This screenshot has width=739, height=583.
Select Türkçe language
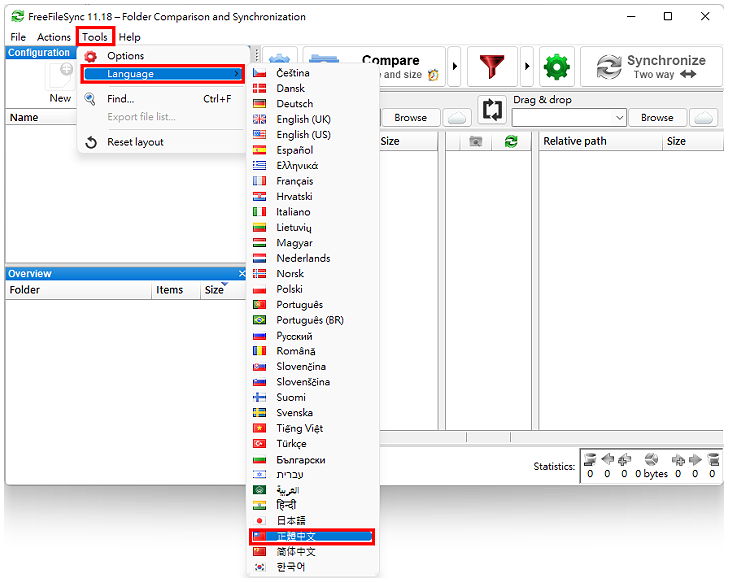tap(313, 444)
